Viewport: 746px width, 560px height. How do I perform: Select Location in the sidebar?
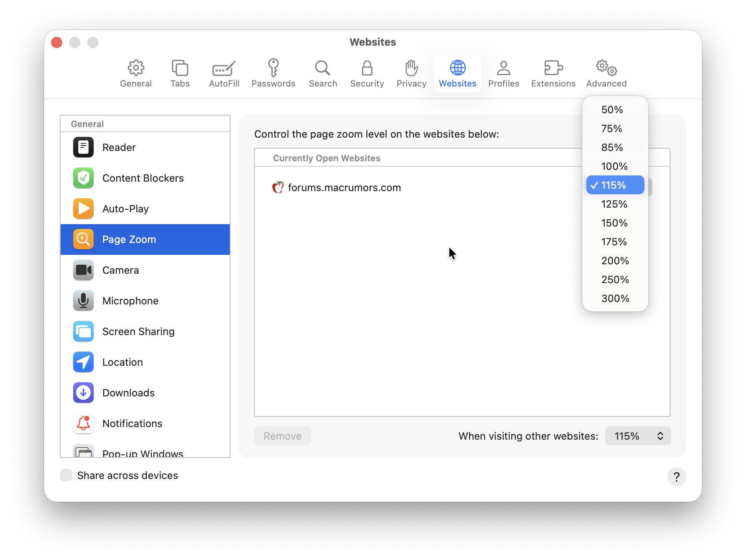point(145,362)
